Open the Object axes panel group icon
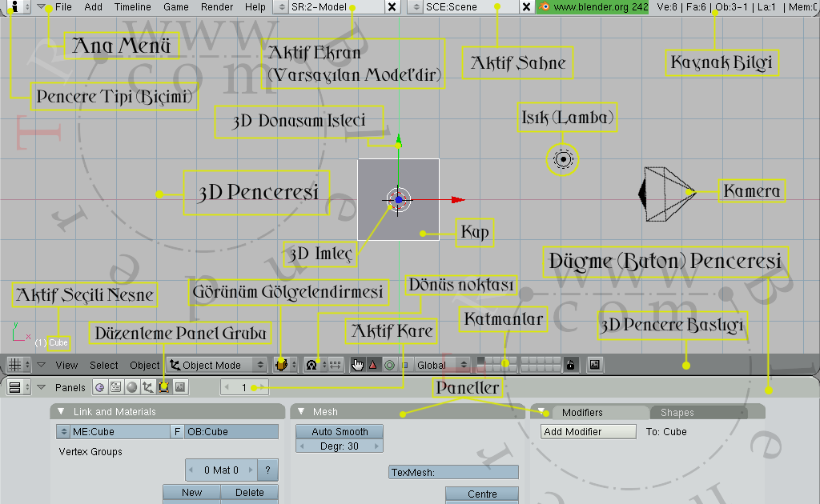This screenshot has height=504, width=820. (148, 387)
